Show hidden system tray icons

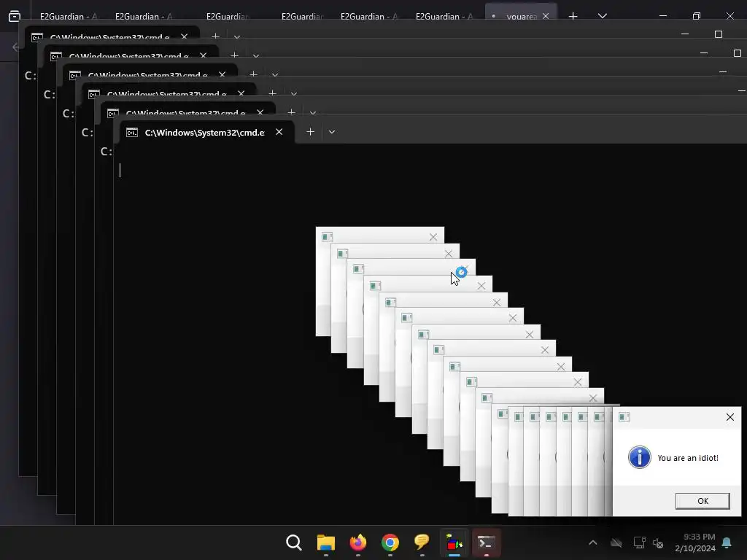click(592, 542)
